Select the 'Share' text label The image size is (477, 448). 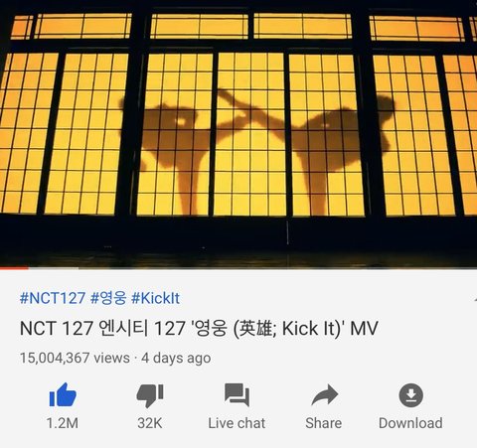(324, 423)
